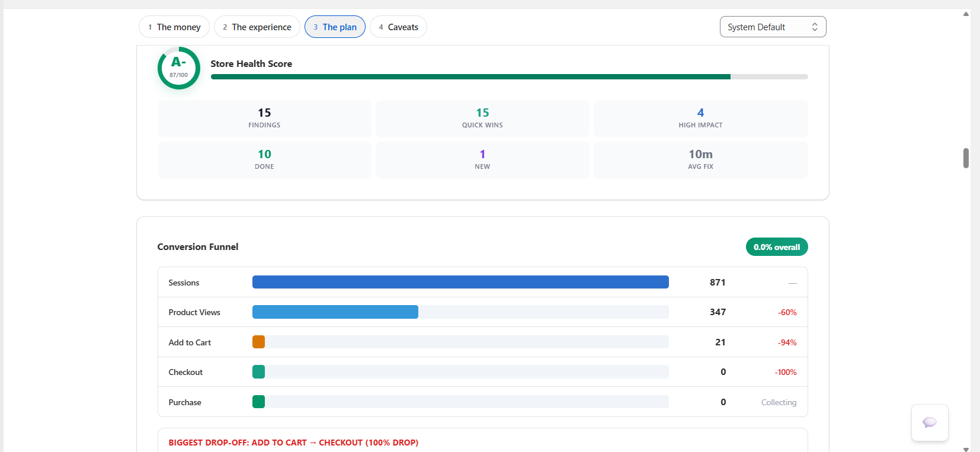
Task: Click the scrollbar down arrow
Action: [x=966, y=449]
